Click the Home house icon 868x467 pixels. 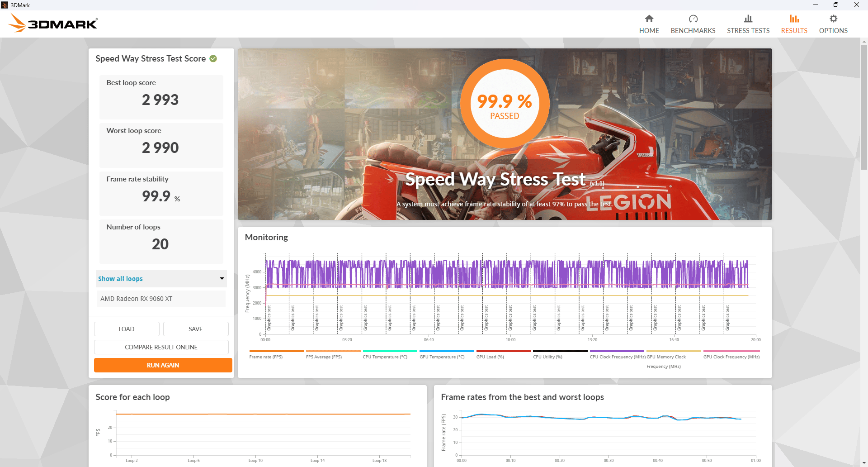coord(649,19)
